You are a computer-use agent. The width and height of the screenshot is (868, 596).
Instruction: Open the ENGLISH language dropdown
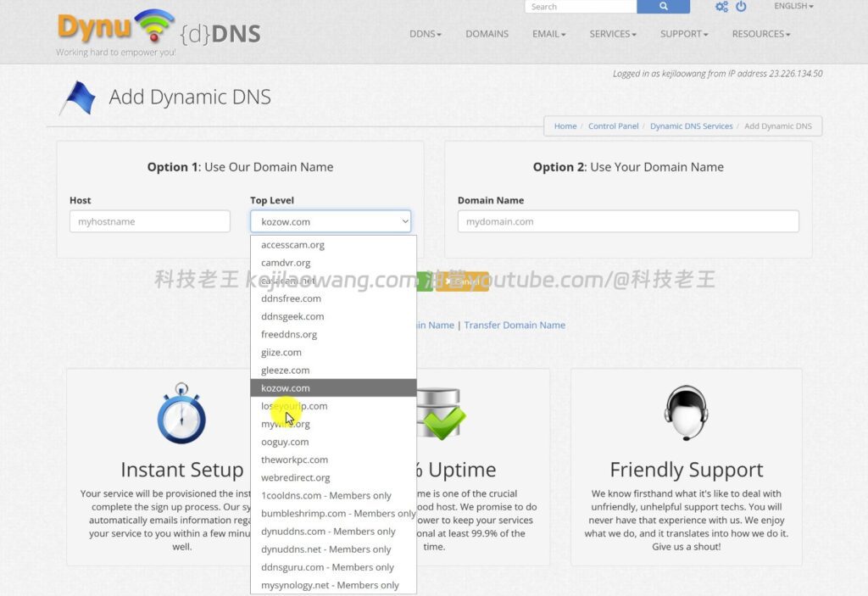point(792,6)
